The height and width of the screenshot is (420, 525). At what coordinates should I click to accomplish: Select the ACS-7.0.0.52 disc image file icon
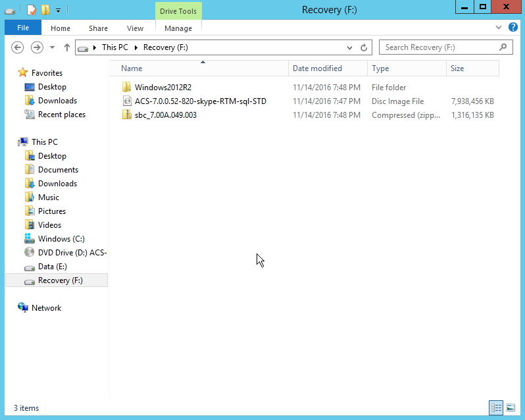127,101
